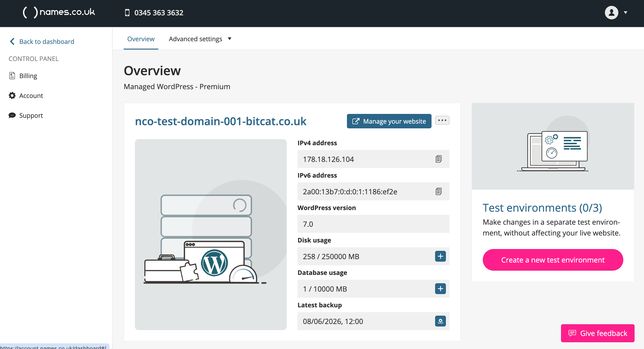Viewport: 644px width, 349px height.
Task: Click the Test environments (0/3) heading
Action: (542, 208)
